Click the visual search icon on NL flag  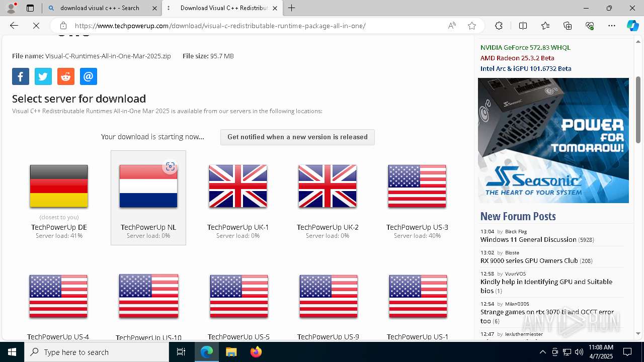click(170, 167)
